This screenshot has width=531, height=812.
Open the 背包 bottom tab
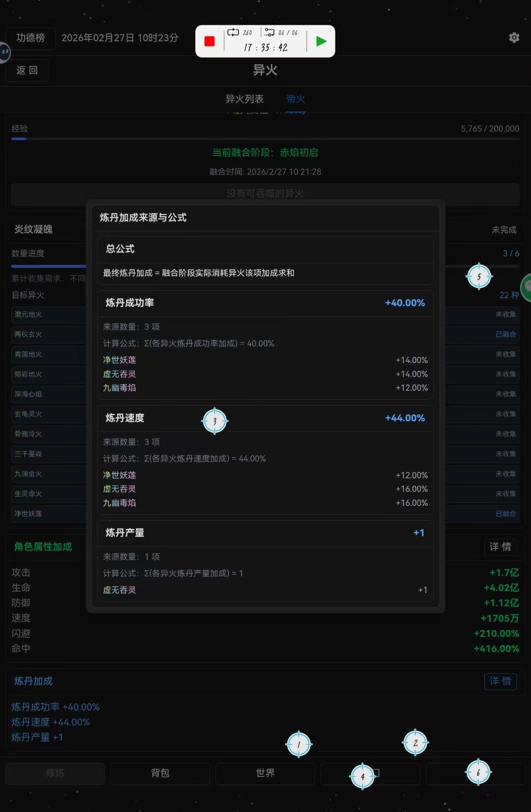pyautogui.click(x=160, y=773)
